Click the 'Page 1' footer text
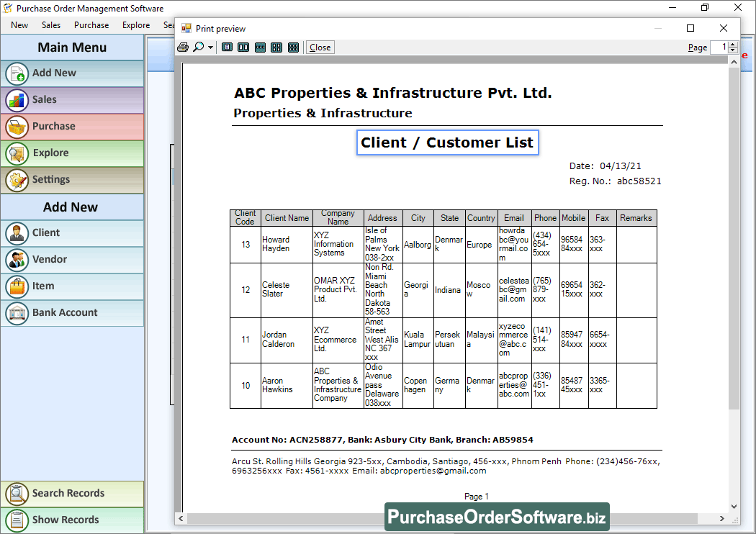Image resolution: width=756 pixels, height=534 pixels. coord(477,497)
